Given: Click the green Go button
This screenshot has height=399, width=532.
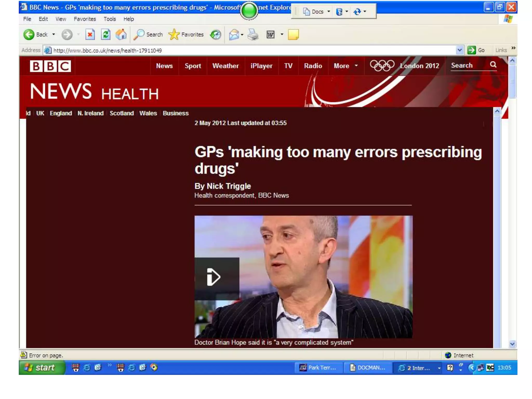Looking at the screenshot, I should (476, 50).
